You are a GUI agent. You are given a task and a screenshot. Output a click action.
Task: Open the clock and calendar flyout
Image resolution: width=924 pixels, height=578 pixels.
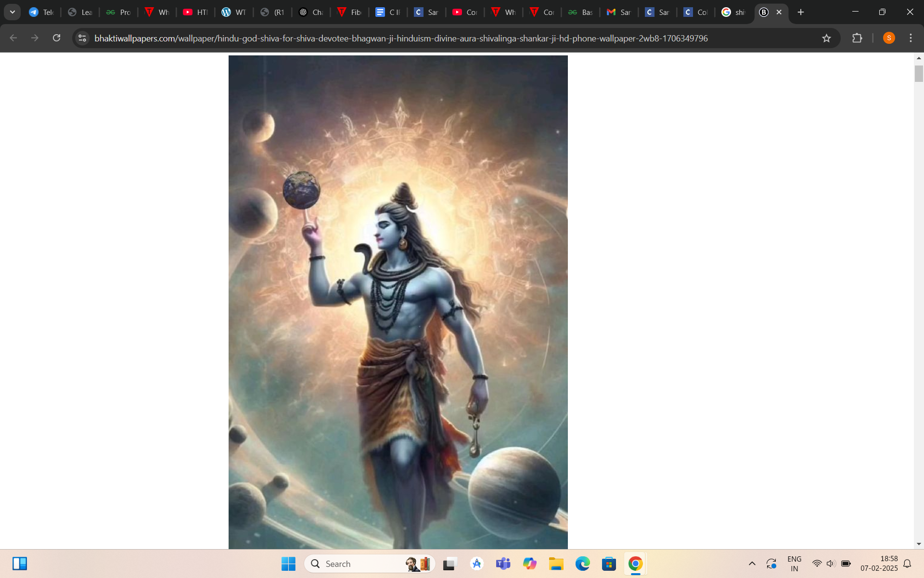[x=879, y=564]
